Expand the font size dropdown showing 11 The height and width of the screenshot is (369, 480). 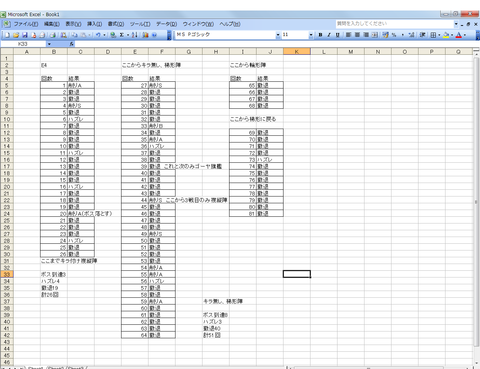click(x=311, y=35)
